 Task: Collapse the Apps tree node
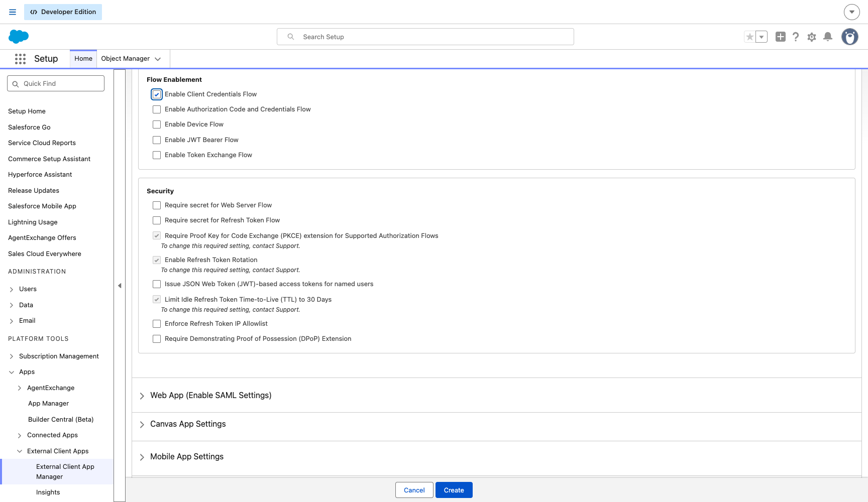click(12, 372)
